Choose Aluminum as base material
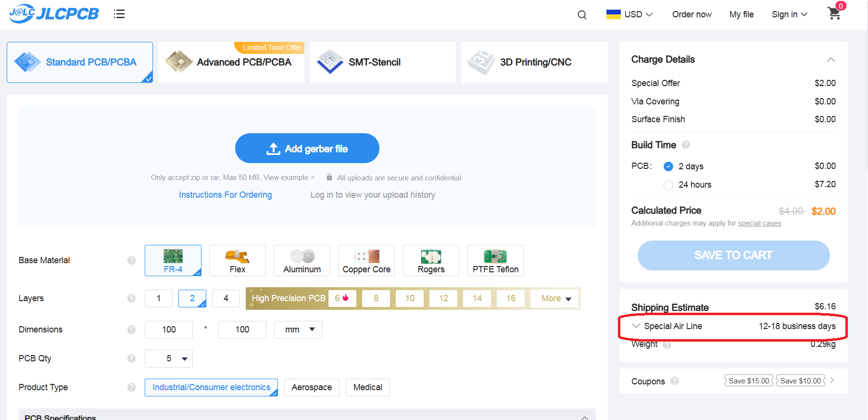Image resolution: width=868 pixels, height=420 pixels. pyautogui.click(x=302, y=260)
